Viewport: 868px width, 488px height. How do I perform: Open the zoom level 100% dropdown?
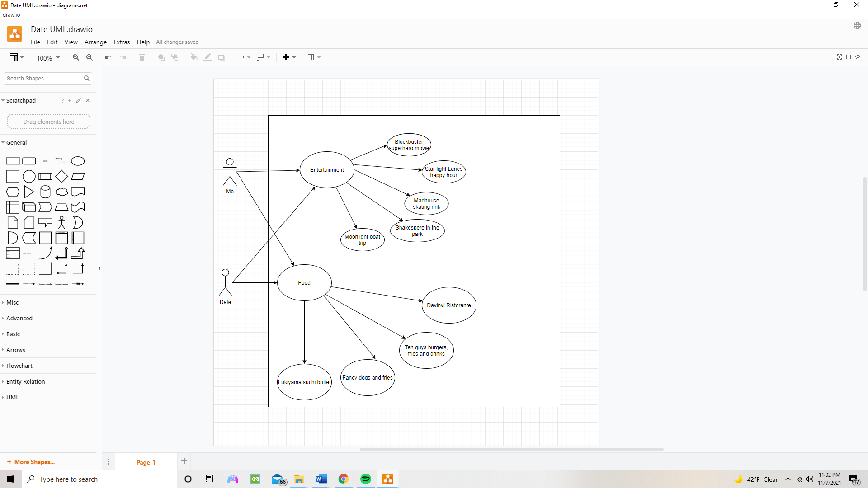48,58
